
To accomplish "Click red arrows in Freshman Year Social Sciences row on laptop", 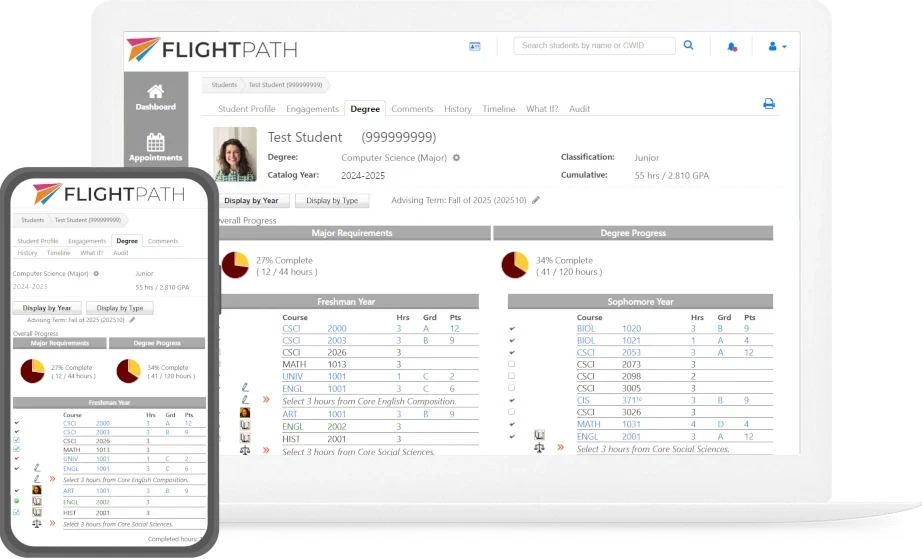I will click(x=266, y=450).
